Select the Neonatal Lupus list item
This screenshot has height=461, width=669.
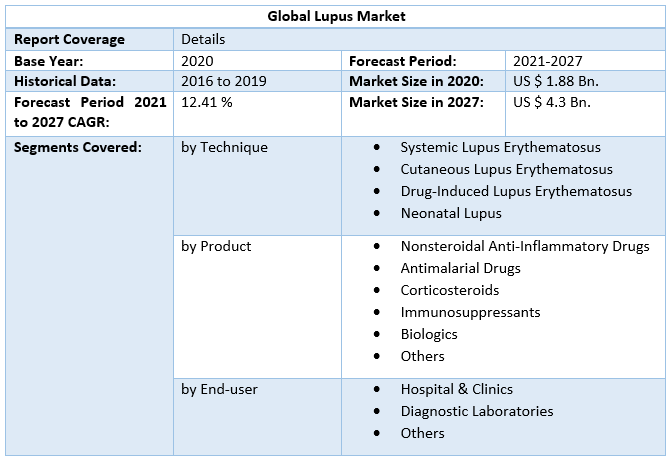click(x=451, y=213)
